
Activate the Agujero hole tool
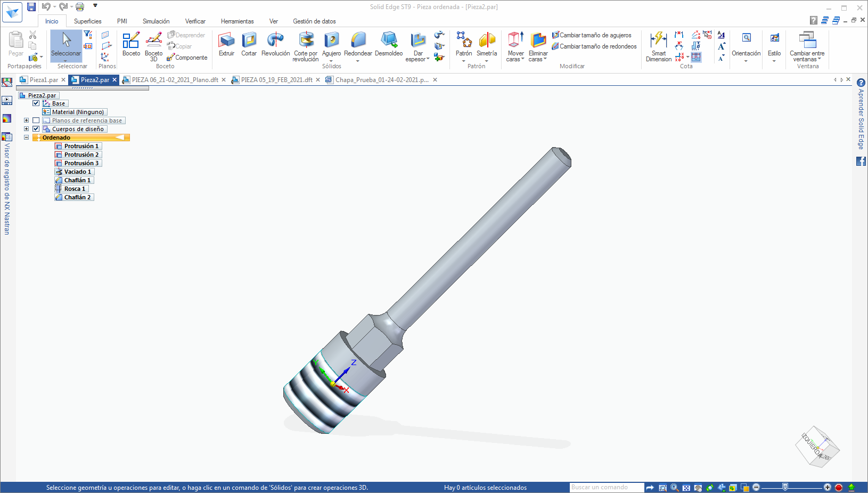click(331, 44)
